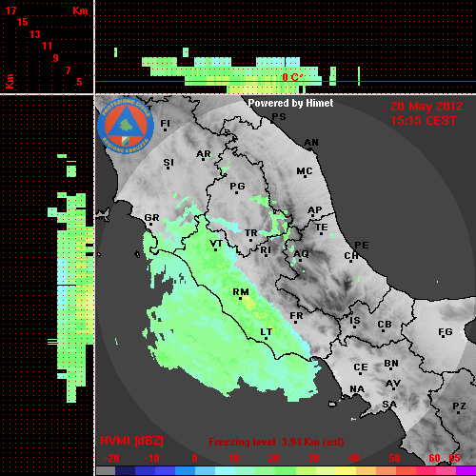The image size is (476, 476).
Task: Pick the dark blue swatch on the dBZ color bar
Action: pos(126,471)
